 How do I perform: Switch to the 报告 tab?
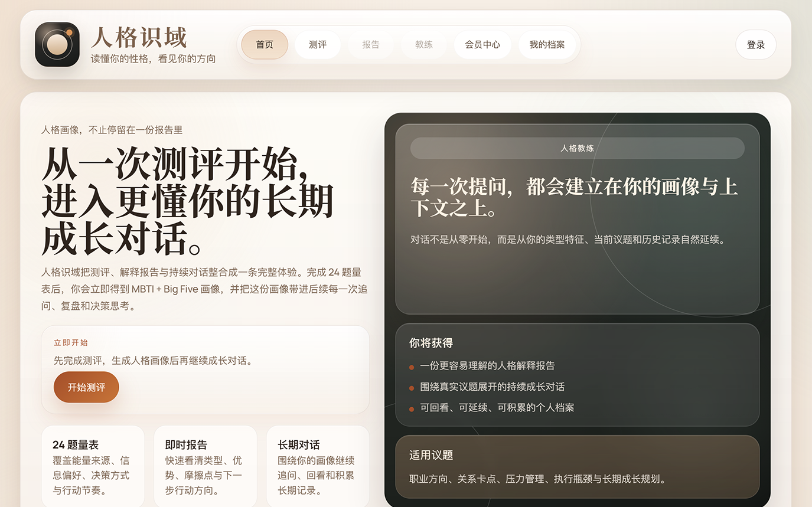coord(371,45)
